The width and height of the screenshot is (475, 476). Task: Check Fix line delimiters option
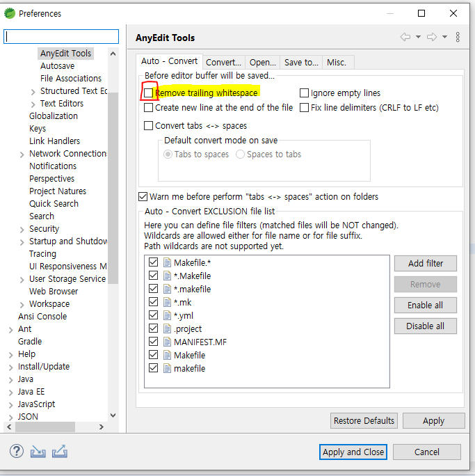[304, 107]
